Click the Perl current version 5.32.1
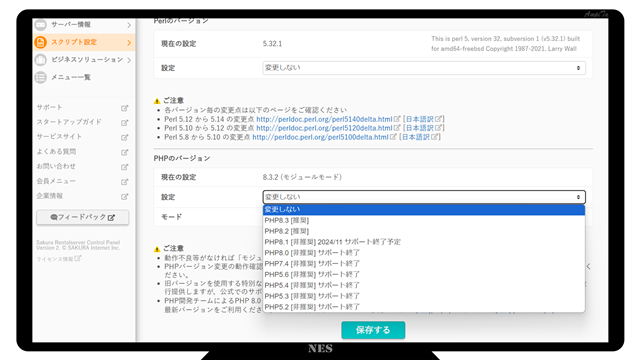Image resolution: width=640 pixels, height=360 pixels. [272, 44]
